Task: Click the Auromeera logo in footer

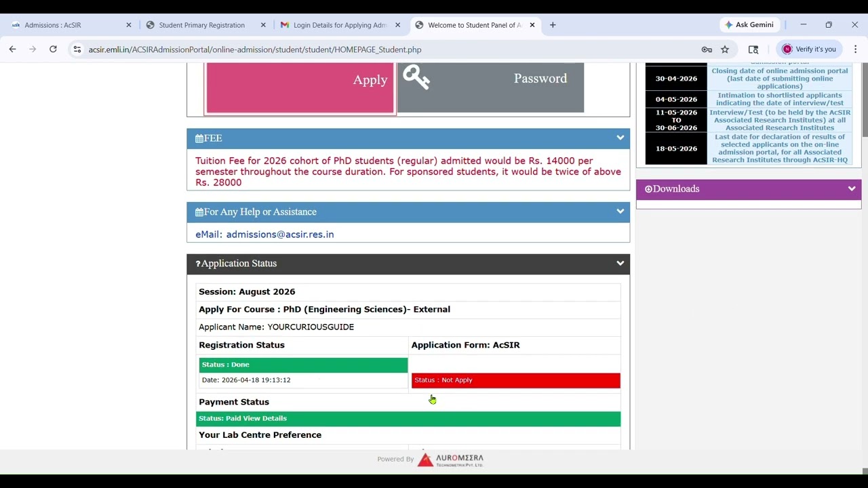Action: coord(450,460)
